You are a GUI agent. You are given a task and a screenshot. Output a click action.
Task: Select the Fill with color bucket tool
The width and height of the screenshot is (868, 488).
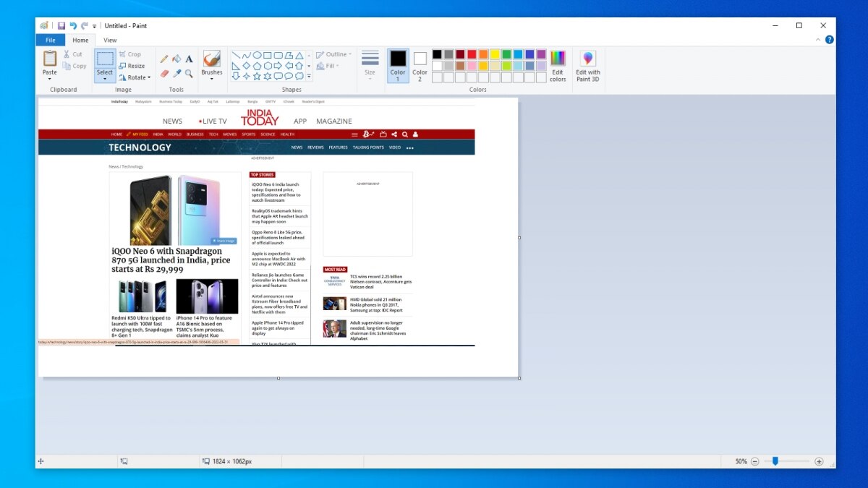click(176, 59)
